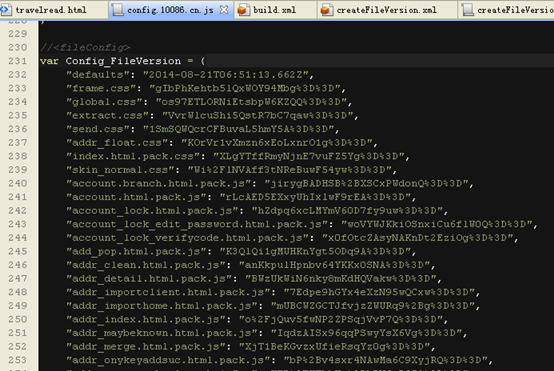Click line number 231 in gutter
Viewport: 554px width, 371px height.
coord(18,61)
